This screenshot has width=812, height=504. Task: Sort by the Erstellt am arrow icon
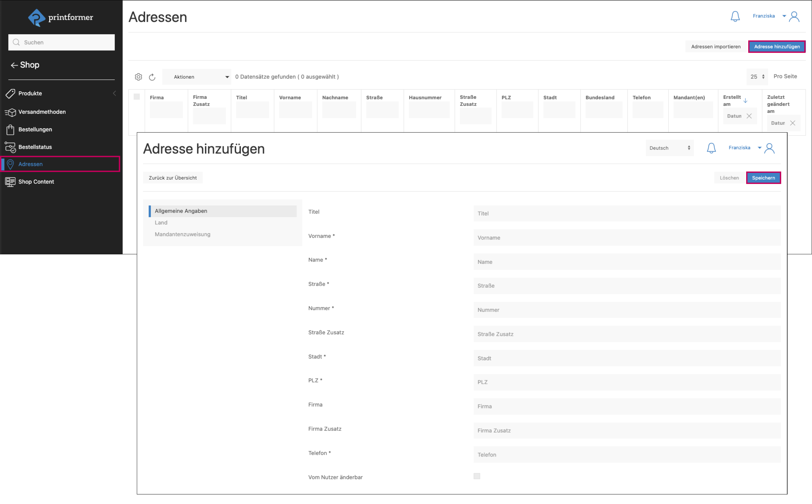745,101
